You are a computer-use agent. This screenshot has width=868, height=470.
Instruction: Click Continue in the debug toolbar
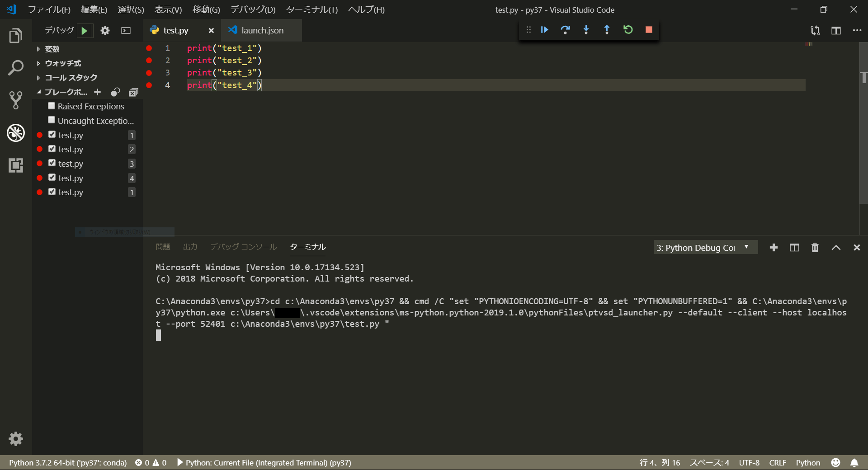click(544, 30)
